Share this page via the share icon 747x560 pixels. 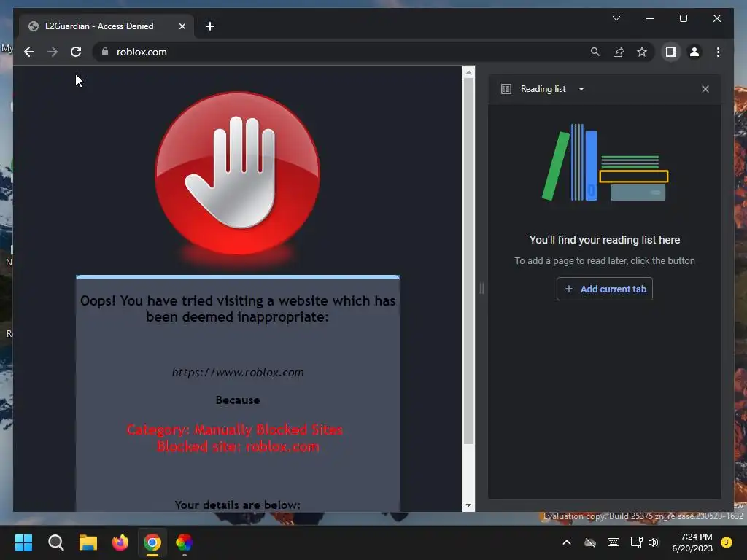tap(619, 52)
